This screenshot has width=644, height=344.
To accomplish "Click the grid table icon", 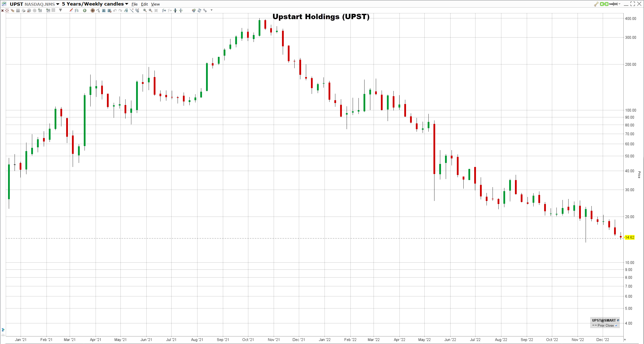I will 18,10.
